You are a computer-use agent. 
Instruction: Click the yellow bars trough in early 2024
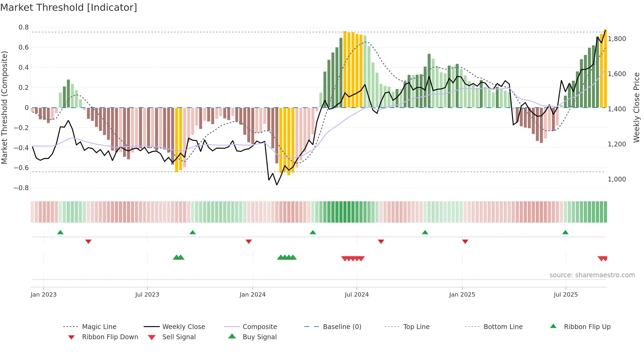click(x=287, y=141)
